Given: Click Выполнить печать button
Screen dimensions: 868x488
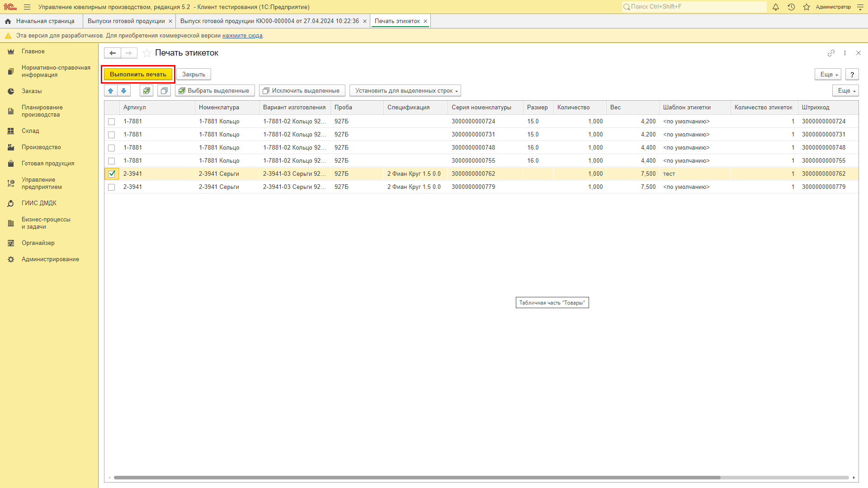Looking at the screenshot, I should [x=138, y=75].
